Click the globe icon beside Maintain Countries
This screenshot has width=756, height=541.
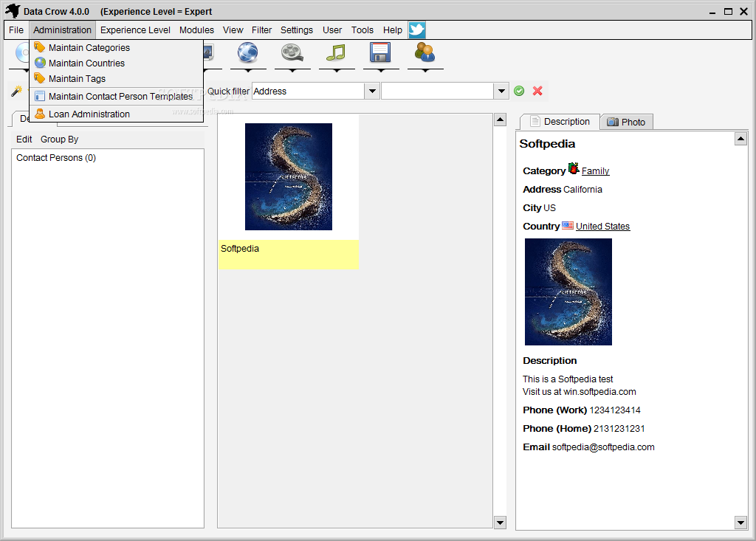(x=40, y=63)
